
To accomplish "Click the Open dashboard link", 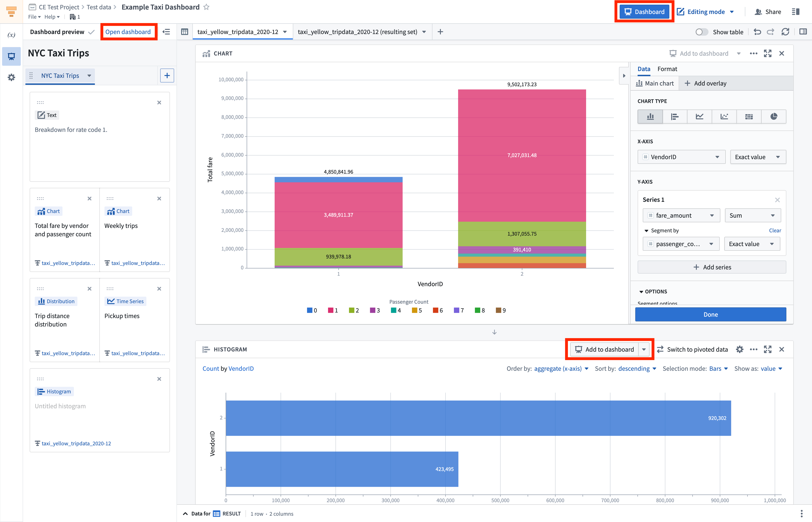I will pos(128,32).
